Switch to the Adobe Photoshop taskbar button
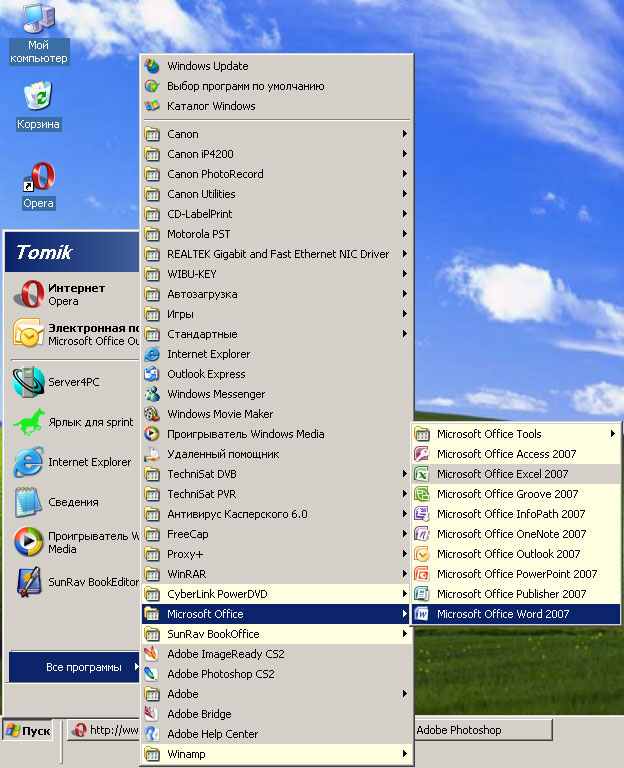 pyautogui.click(x=483, y=730)
